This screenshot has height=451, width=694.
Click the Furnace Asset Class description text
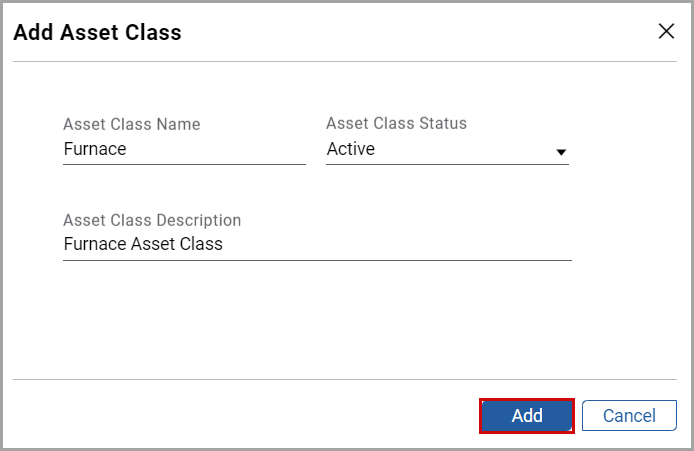click(x=143, y=244)
